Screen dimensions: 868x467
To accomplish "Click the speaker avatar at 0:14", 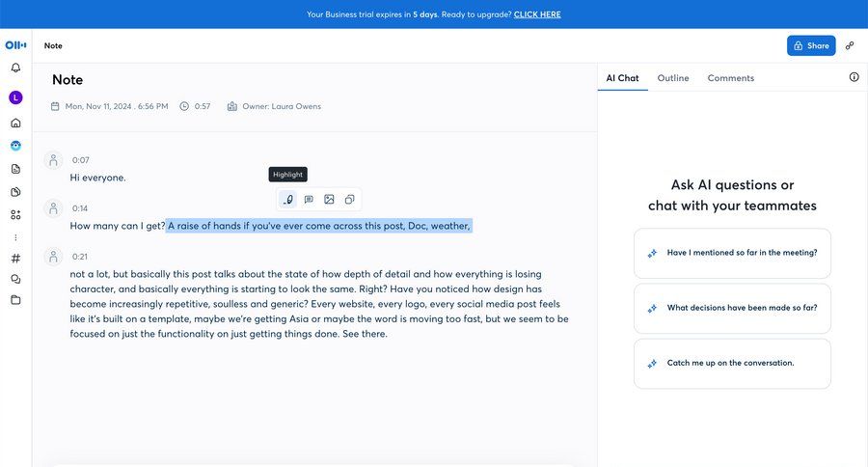I will click(x=53, y=208).
